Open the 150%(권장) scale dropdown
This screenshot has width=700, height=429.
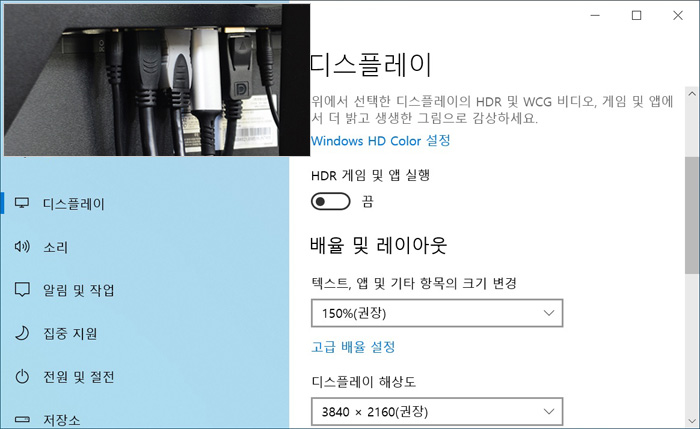click(x=437, y=313)
